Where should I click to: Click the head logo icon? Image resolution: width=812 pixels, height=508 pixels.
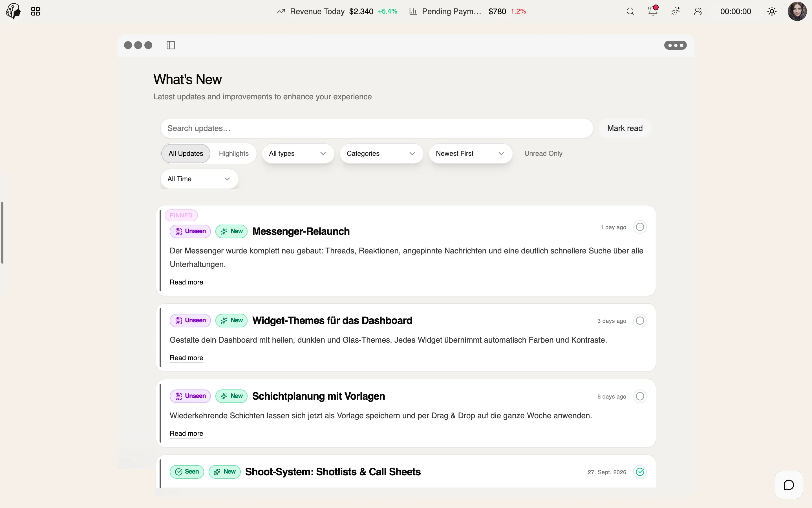14,11
